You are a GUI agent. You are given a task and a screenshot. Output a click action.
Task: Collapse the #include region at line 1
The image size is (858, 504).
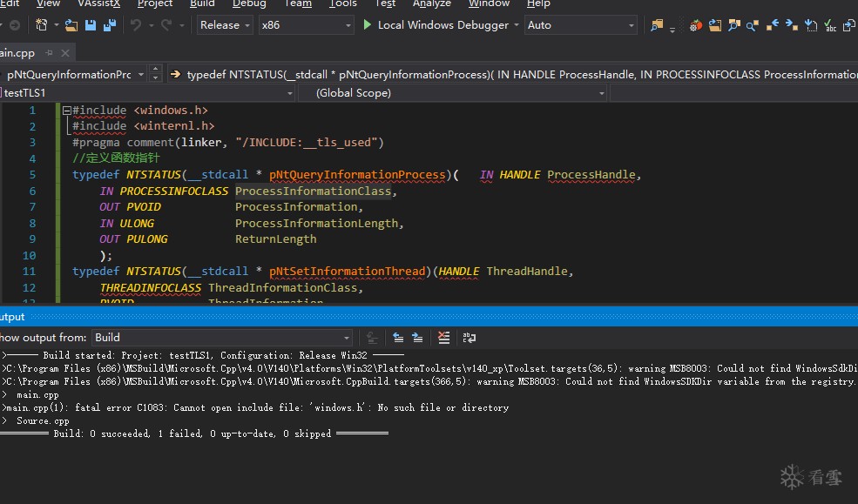67,111
